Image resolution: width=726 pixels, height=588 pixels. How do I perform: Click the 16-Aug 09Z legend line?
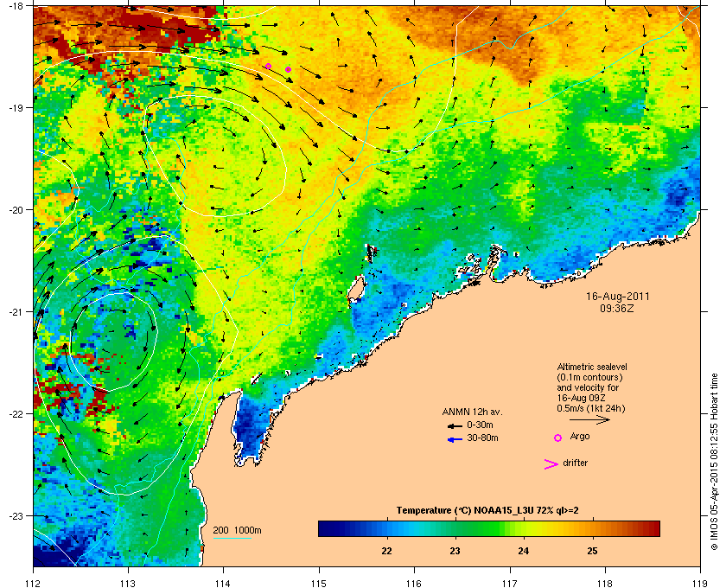pyautogui.click(x=582, y=398)
